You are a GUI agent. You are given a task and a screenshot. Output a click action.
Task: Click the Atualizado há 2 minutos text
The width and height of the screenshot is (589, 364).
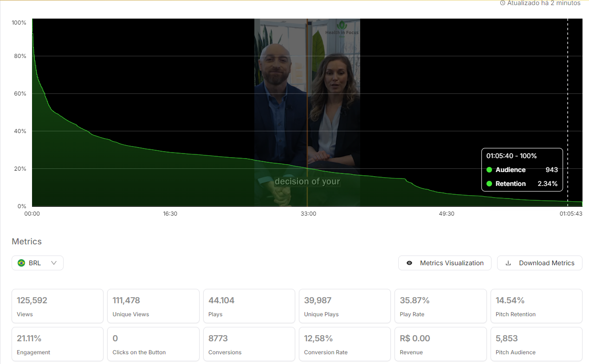point(544,3)
